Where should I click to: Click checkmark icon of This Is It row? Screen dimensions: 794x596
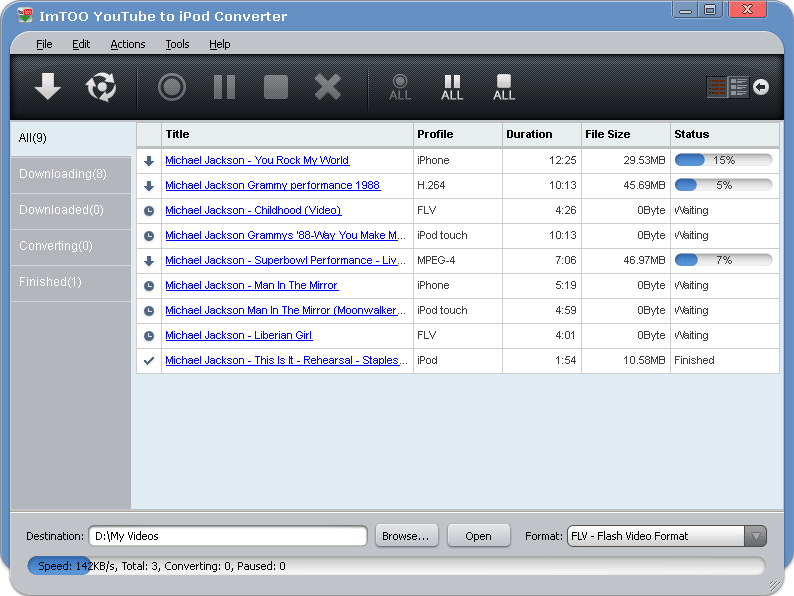coord(149,361)
